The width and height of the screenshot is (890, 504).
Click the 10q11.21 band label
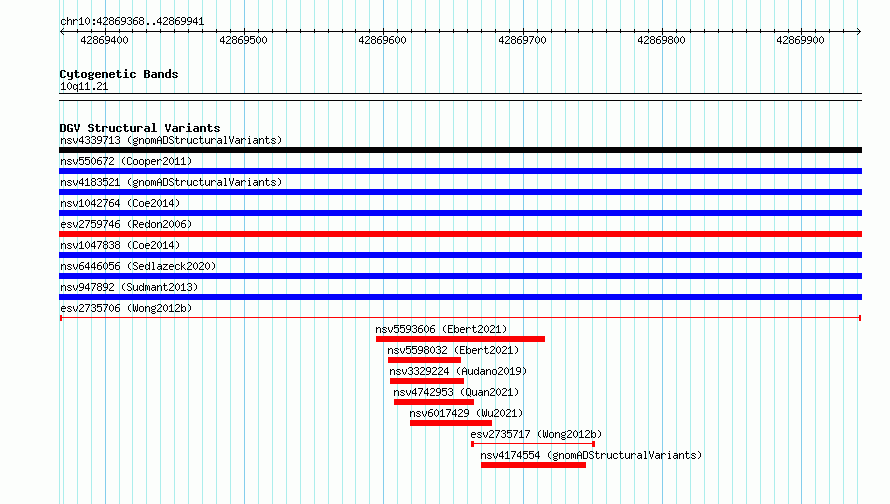pos(84,86)
